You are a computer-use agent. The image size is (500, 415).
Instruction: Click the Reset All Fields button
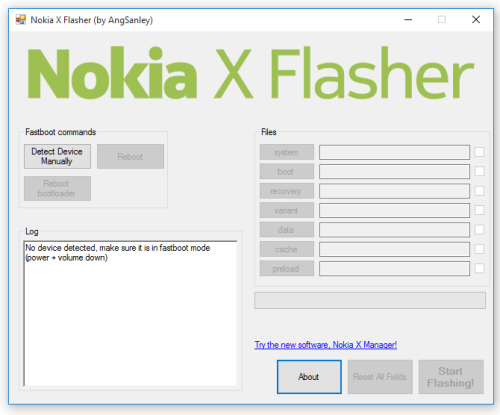tap(380, 377)
